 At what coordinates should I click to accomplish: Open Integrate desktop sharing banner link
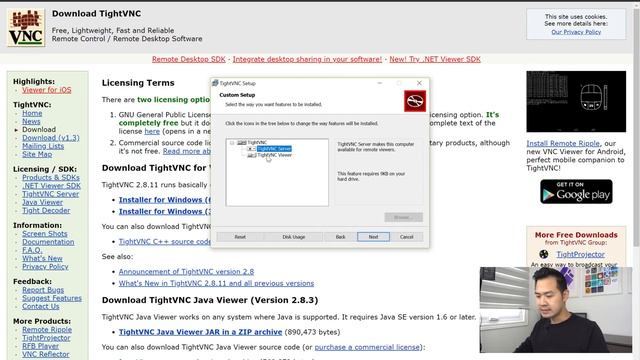pos(307,59)
